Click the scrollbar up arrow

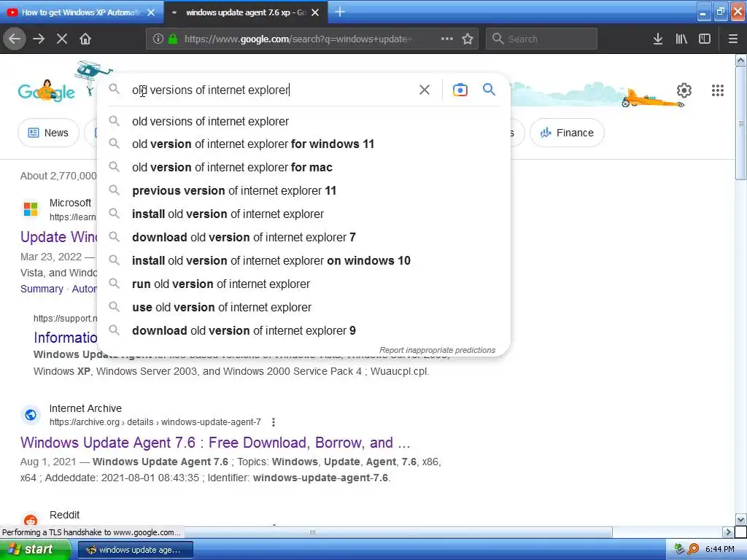(740, 60)
